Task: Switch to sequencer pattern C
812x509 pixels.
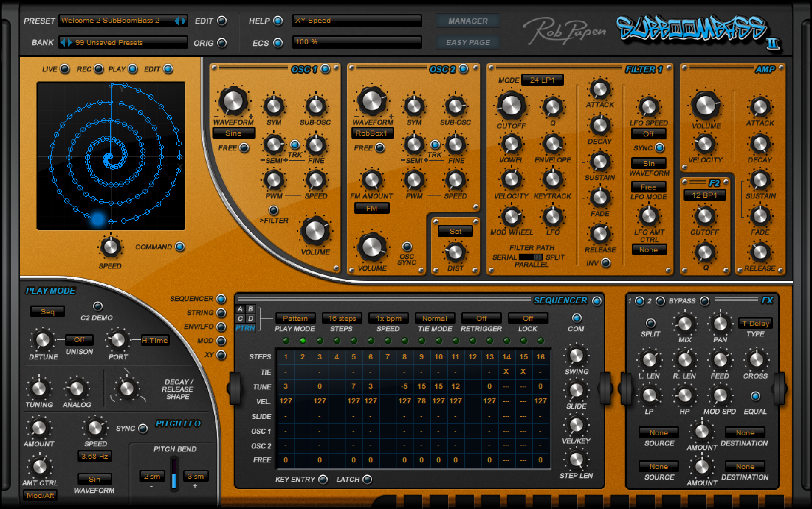Action: click(x=240, y=318)
